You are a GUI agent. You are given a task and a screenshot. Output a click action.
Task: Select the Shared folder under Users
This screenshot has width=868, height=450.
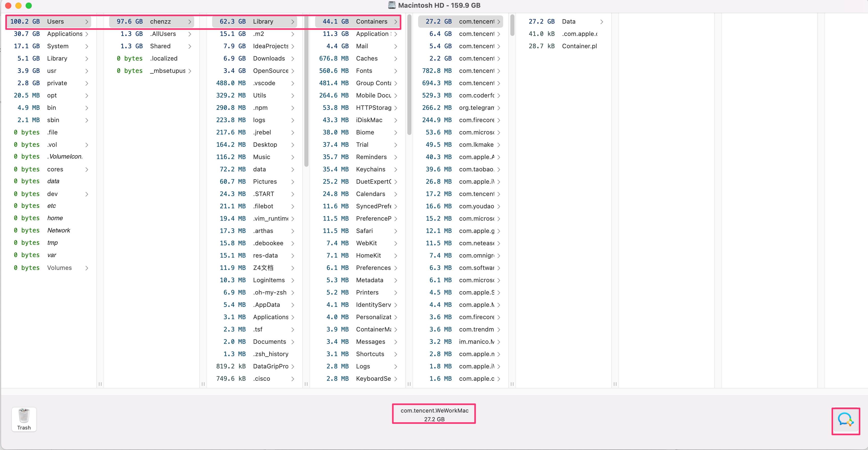(x=160, y=46)
